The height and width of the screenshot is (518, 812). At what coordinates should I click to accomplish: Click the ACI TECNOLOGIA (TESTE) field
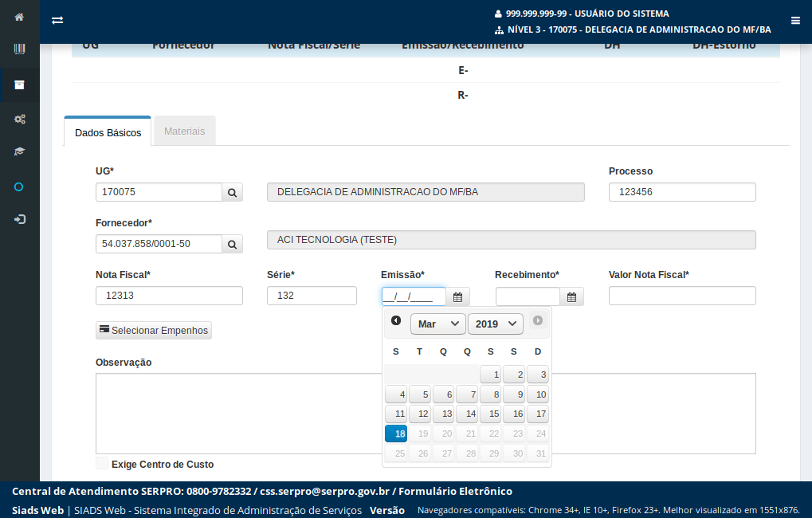coord(511,240)
